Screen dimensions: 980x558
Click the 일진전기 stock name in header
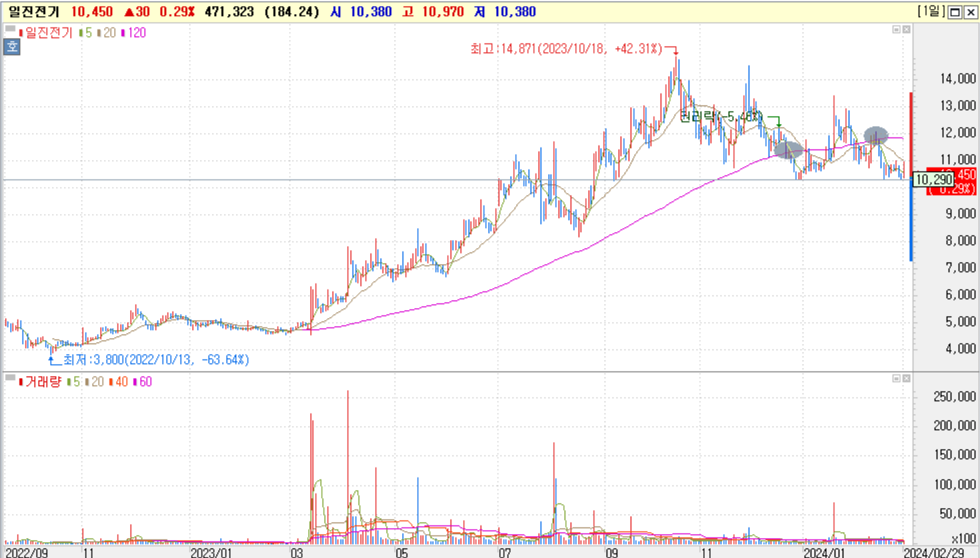pyautogui.click(x=34, y=12)
